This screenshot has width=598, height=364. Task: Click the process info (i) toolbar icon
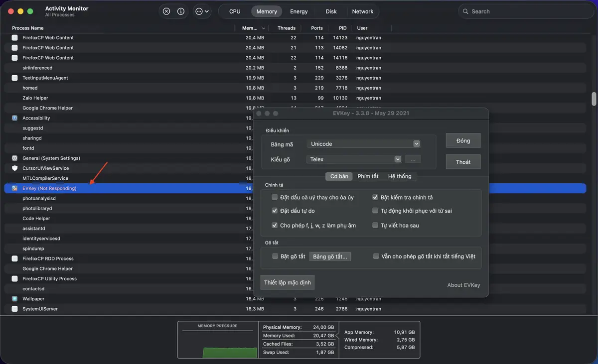[x=181, y=11]
